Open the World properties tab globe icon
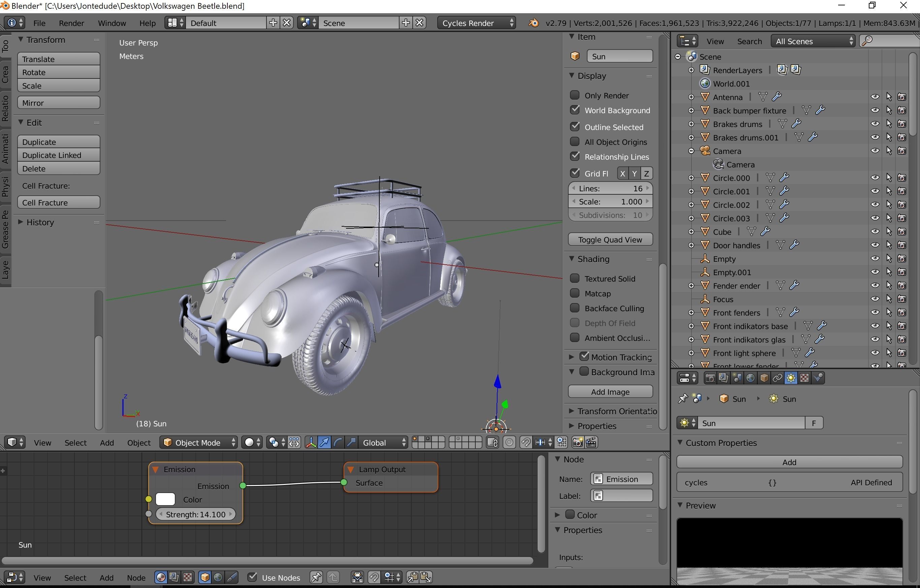This screenshot has width=920, height=588. [x=750, y=378]
